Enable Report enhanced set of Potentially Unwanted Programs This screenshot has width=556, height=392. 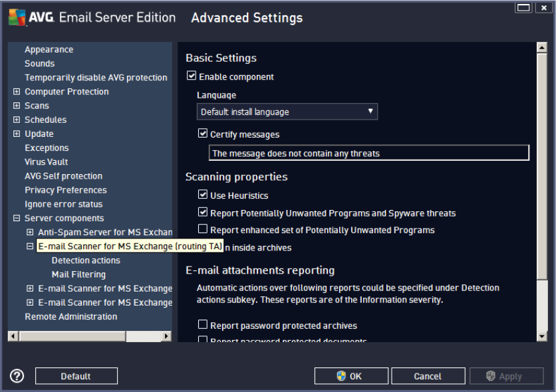(x=202, y=229)
